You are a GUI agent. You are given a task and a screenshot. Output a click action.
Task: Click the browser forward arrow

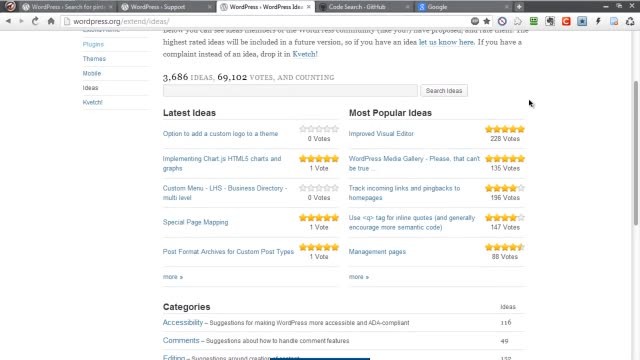21,21
